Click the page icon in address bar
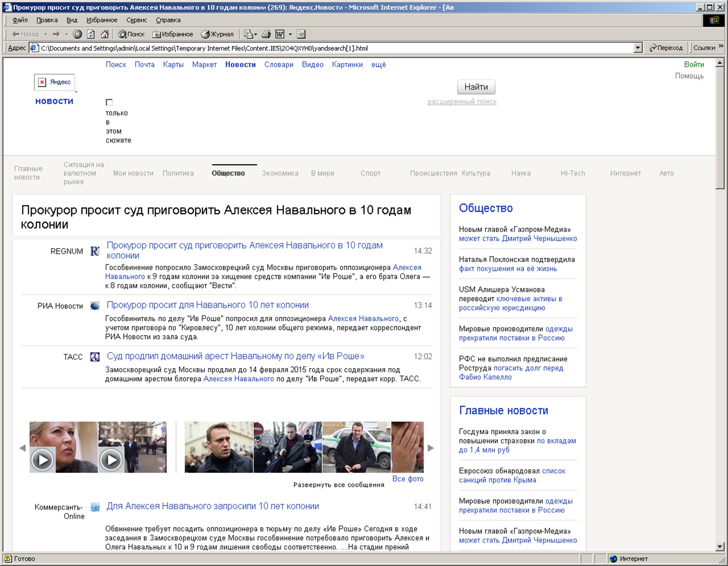728x566 pixels. pyautogui.click(x=35, y=48)
